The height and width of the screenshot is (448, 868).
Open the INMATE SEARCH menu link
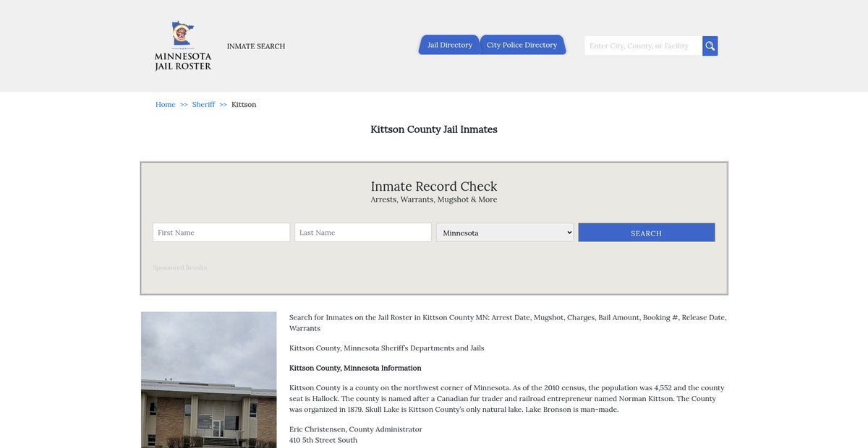(256, 46)
